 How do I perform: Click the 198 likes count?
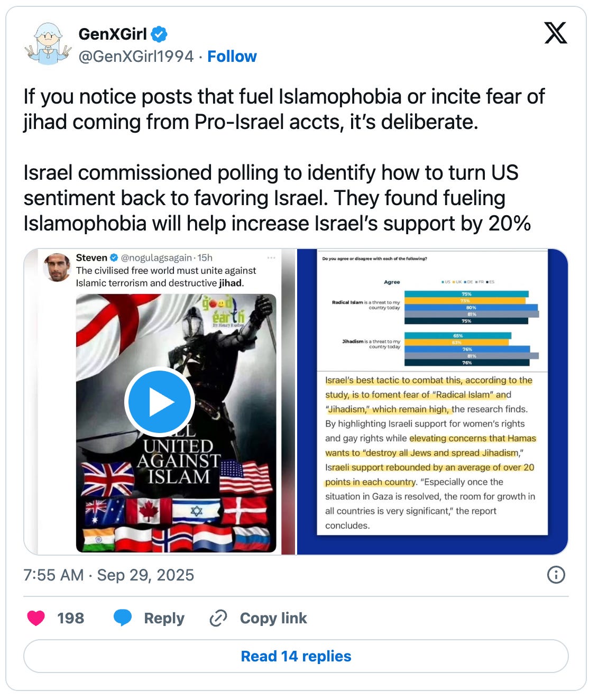pyautogui.click(x=70, y=618)
